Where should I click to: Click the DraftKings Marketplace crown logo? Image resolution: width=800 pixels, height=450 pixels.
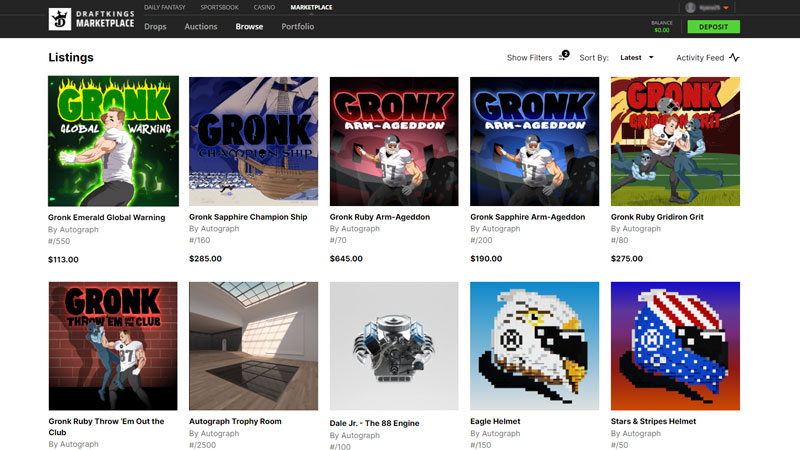coord(60,19)
